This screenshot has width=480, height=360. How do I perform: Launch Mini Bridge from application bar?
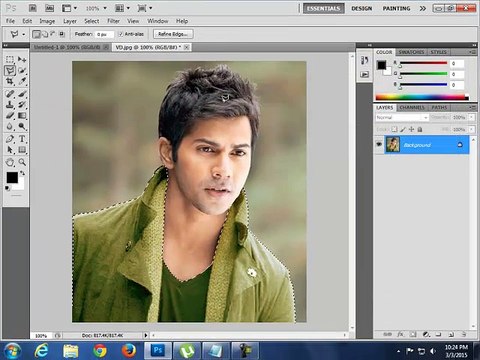pyautogui.click(x=49, y=8)
